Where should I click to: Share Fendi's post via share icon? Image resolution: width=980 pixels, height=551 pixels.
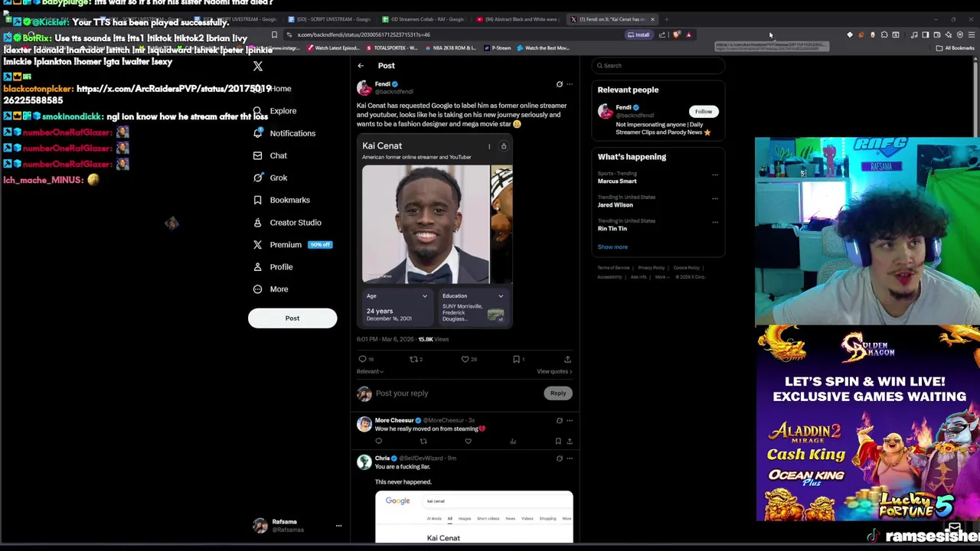point(567,359)
